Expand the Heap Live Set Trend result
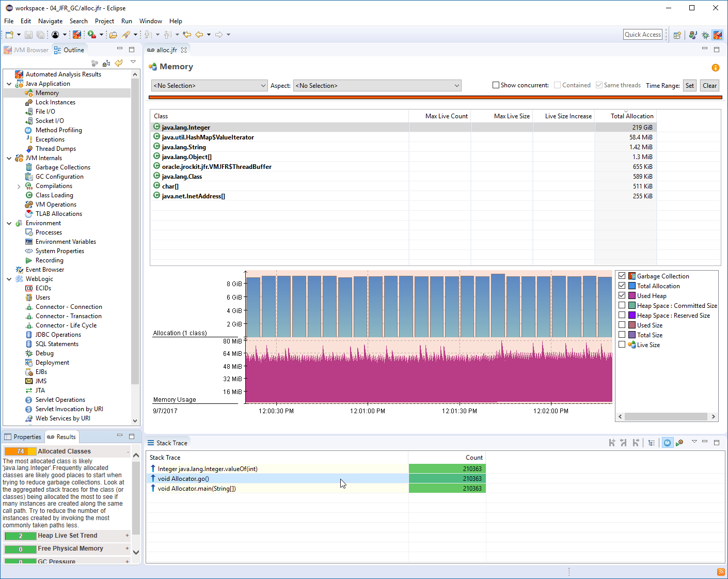Viewport: 728px width, 579px height. (127, 536)
